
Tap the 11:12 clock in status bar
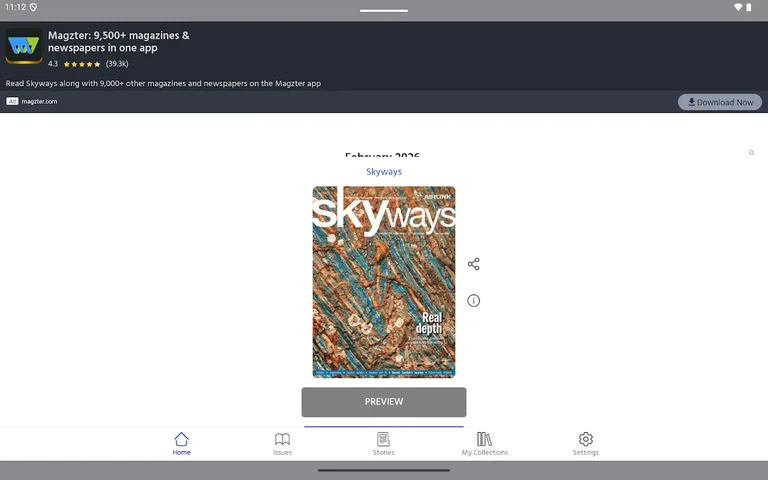pyautogui.click(x=15, y=7)
